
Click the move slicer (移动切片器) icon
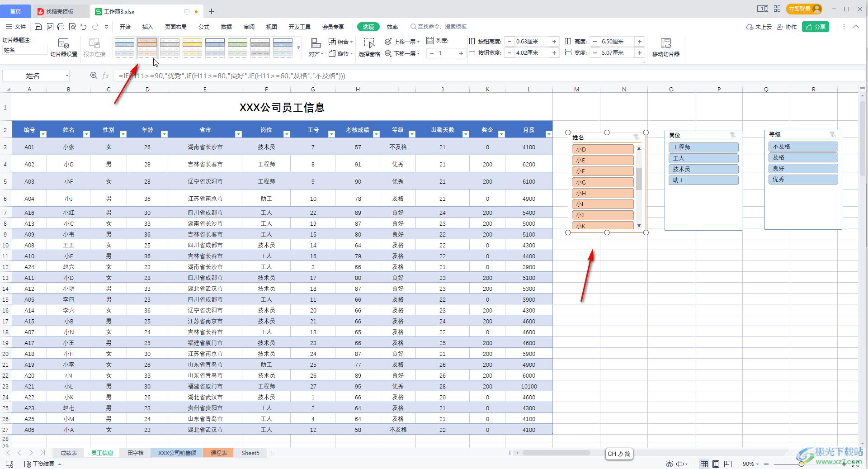coord(665,47)
